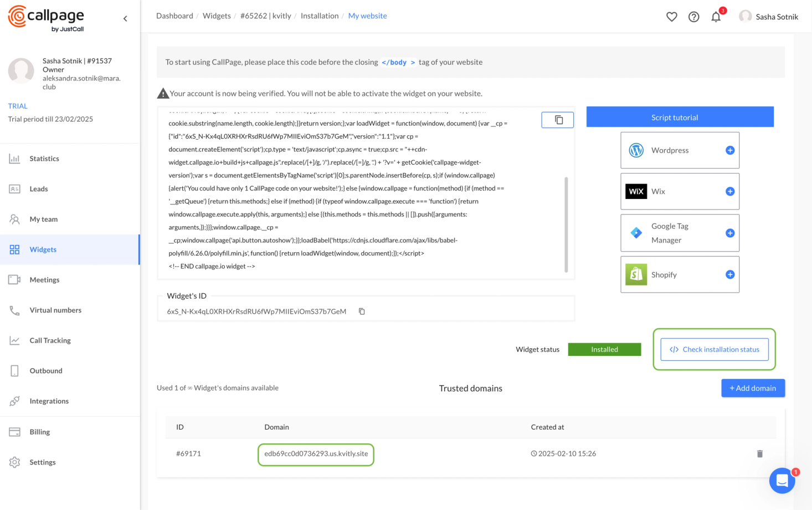This screenshot has width=812, height=510.
Task: Click the CallPage logo
Action: tap(46, 18)
